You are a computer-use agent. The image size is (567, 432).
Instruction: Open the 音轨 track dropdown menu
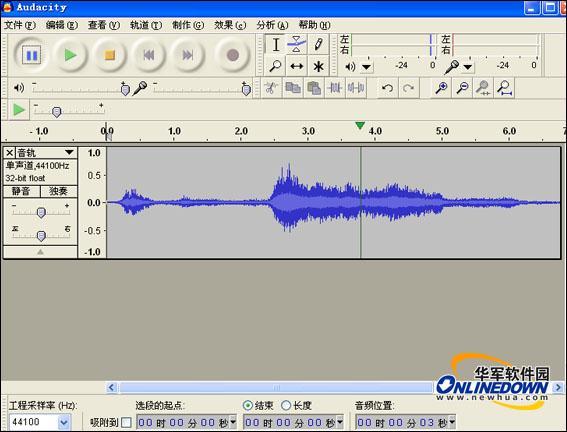click(69, 152)
